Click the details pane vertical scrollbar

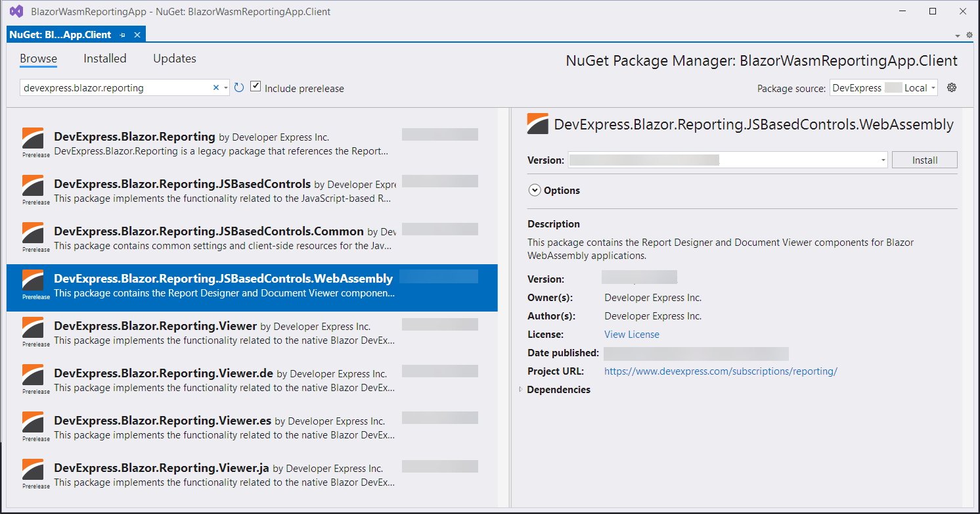(968, 308)
